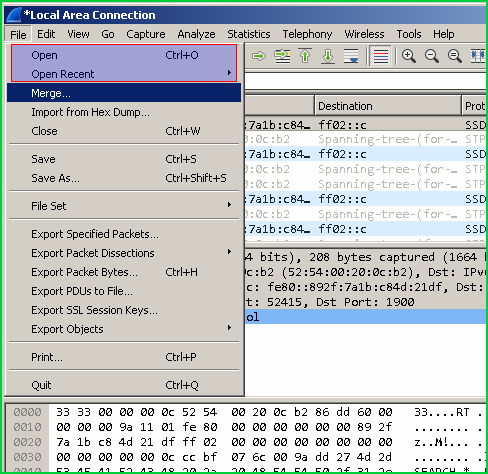Click ASCII text '33....RT' in hex pane
488x474 pixels.
[x=442, y=412]
